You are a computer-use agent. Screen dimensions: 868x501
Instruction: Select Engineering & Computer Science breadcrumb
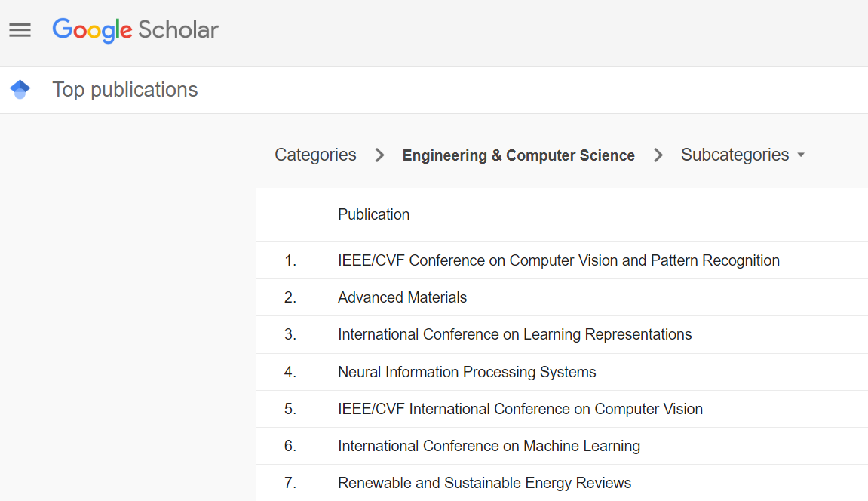pos(518,155)
